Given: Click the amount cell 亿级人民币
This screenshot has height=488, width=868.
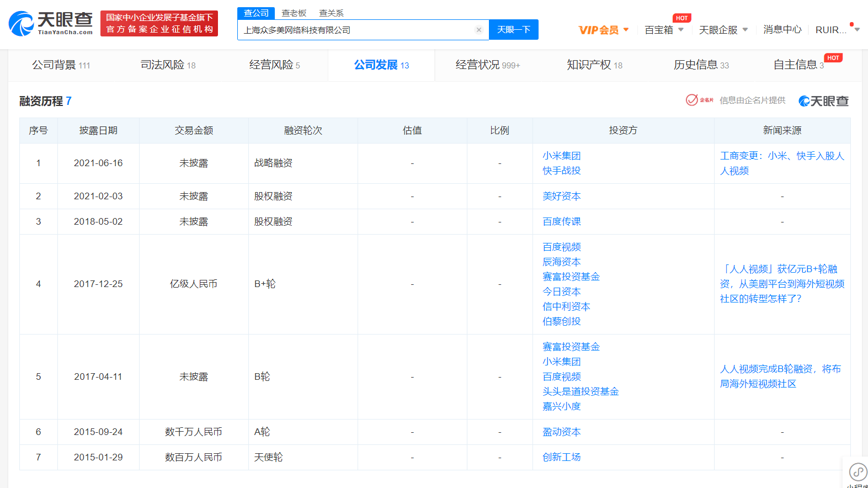Looking at the screenshot, I should point(194,284).
